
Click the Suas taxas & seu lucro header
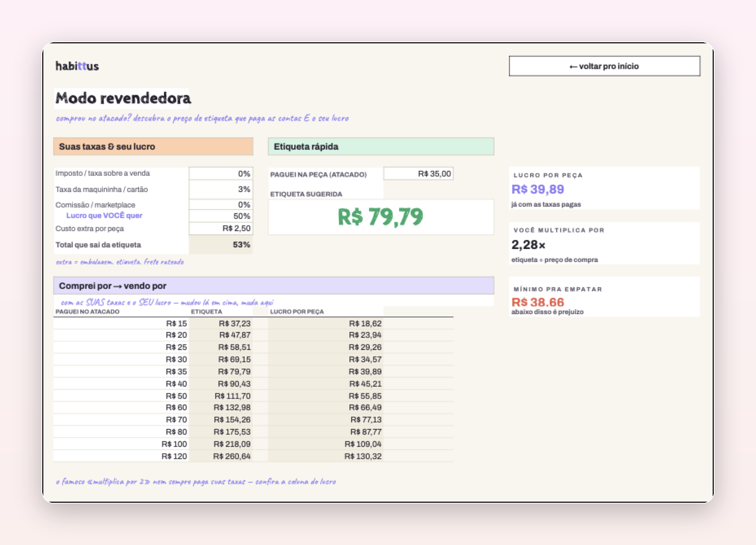click(153, 146)
